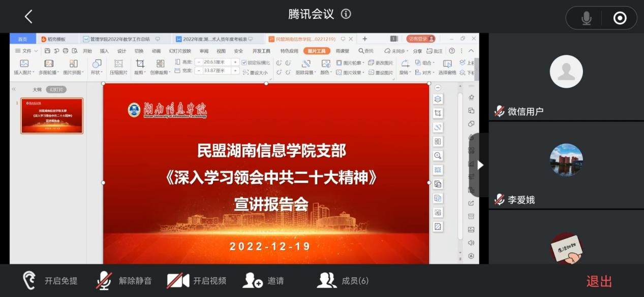Open the Tencent Meeting info icon
This screenshot has width=644, height=297.
pyautogui.click(x=346, y=14)
